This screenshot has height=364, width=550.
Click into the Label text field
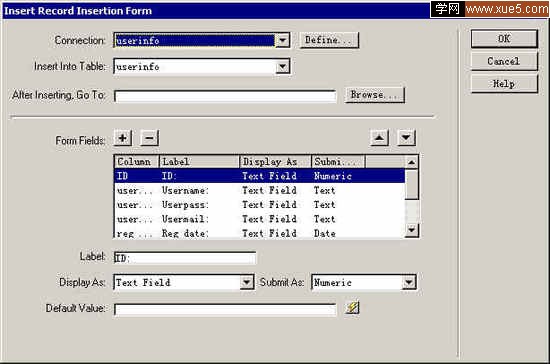[x=185, y=258]
